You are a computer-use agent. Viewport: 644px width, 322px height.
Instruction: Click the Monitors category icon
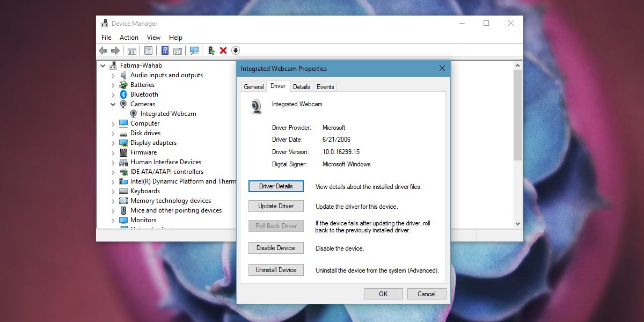(123, 220)
